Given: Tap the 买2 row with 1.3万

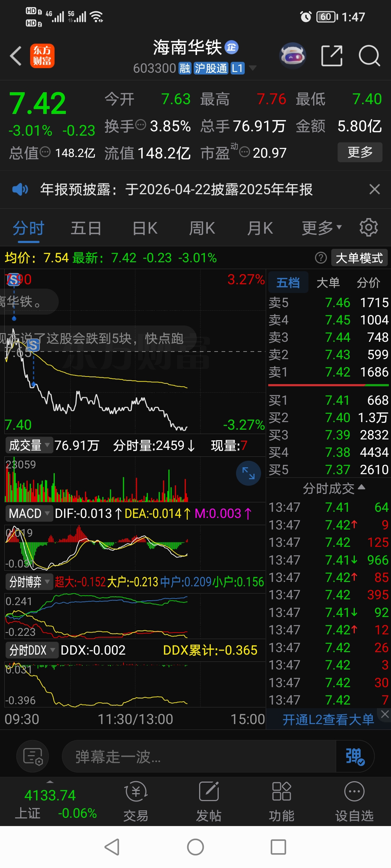Looking at the screenshot, I should [328, 417].
